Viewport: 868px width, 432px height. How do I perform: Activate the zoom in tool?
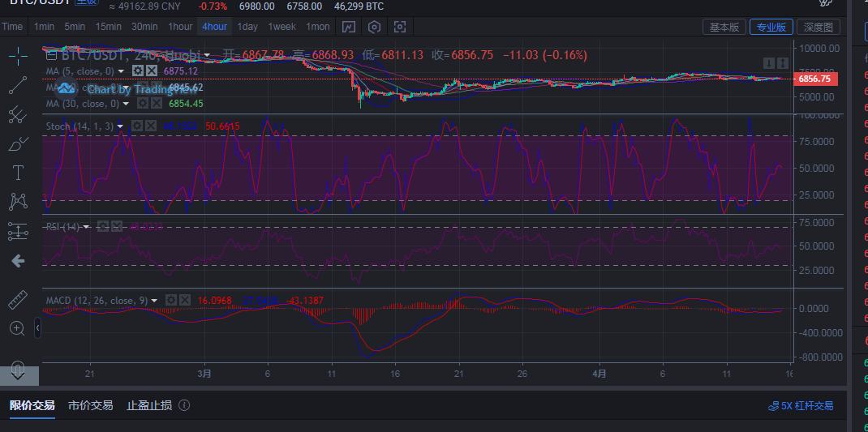[18, 328]
